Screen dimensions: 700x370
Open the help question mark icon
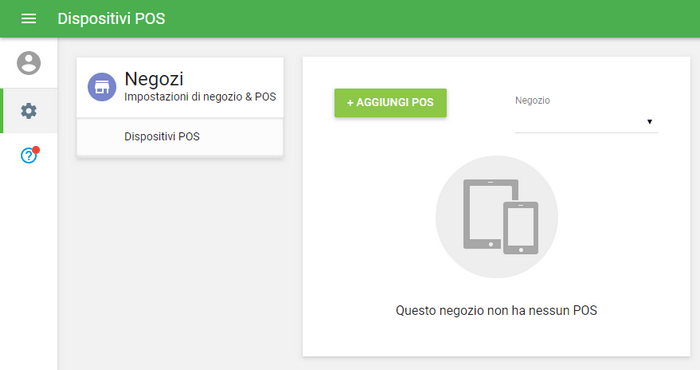point(29,155)
